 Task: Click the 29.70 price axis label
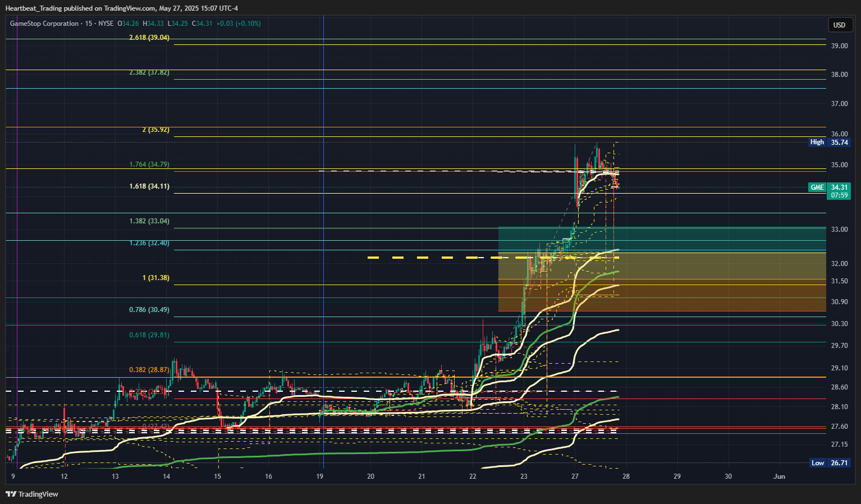(839, 346)
